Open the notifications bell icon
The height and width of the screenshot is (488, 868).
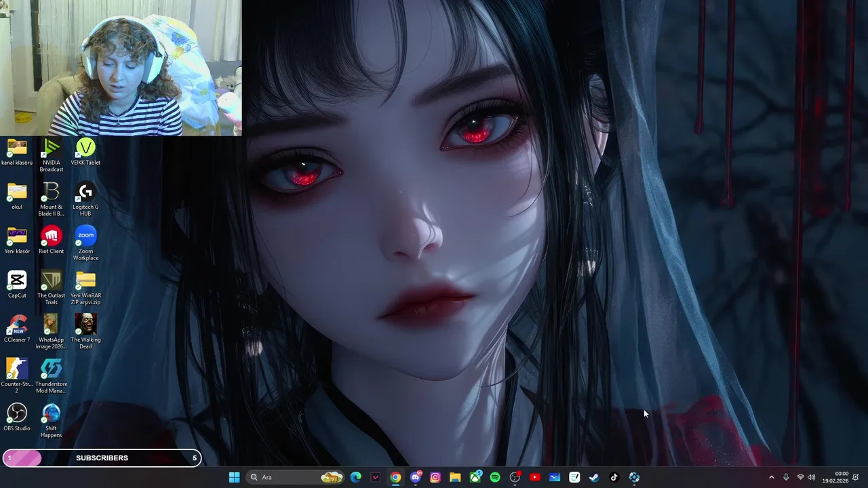(x=856, y=477)
